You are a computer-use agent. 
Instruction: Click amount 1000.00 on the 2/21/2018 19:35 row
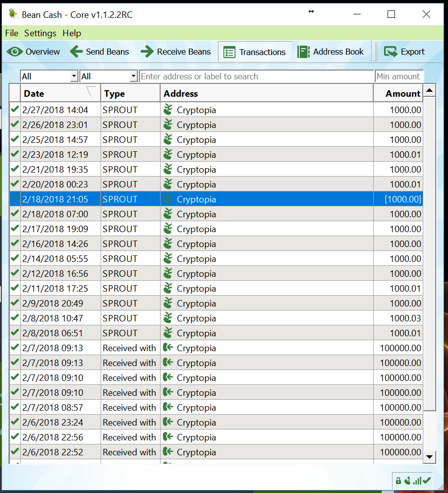pyautogui.click(x=405, y=170)
